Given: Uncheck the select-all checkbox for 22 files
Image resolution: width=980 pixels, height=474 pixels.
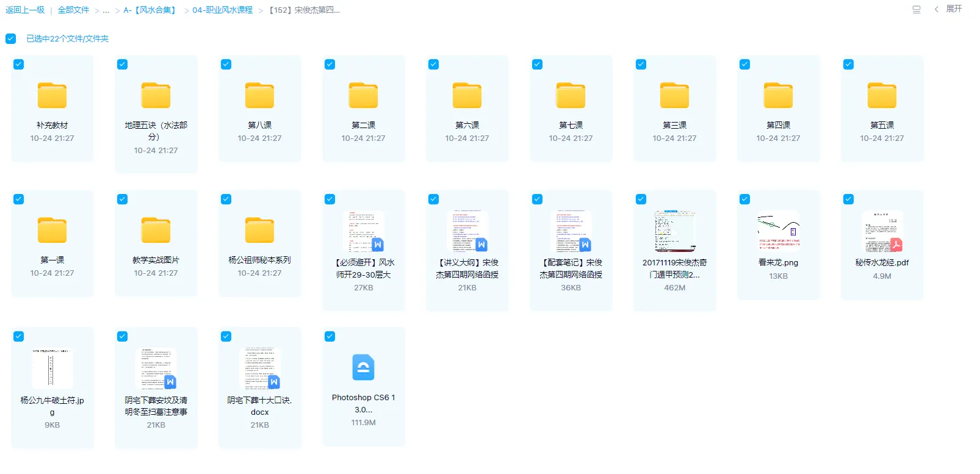Looking at the screenshot, I should coord(11,38).
